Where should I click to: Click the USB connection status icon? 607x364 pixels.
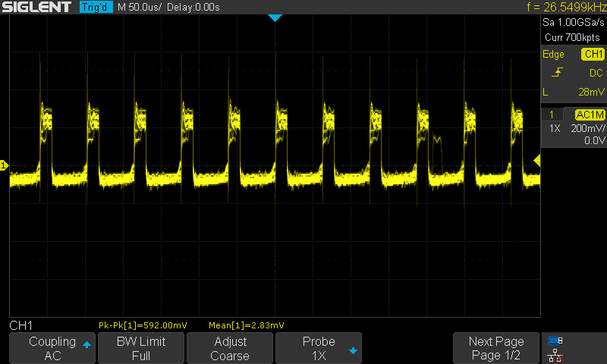point(555,340)
